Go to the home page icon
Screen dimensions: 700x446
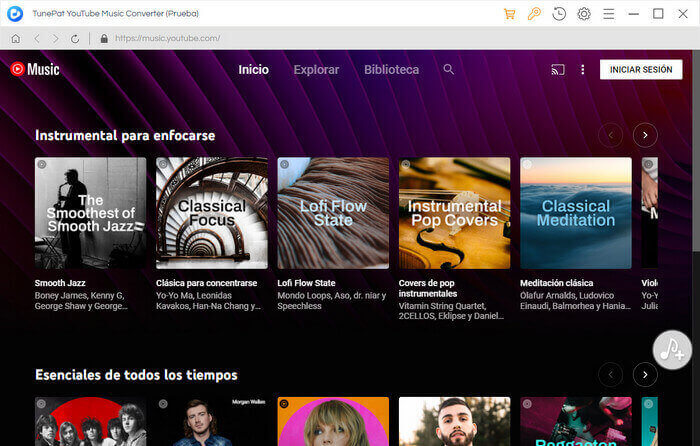pyautogui.click(x=16, y=38)
